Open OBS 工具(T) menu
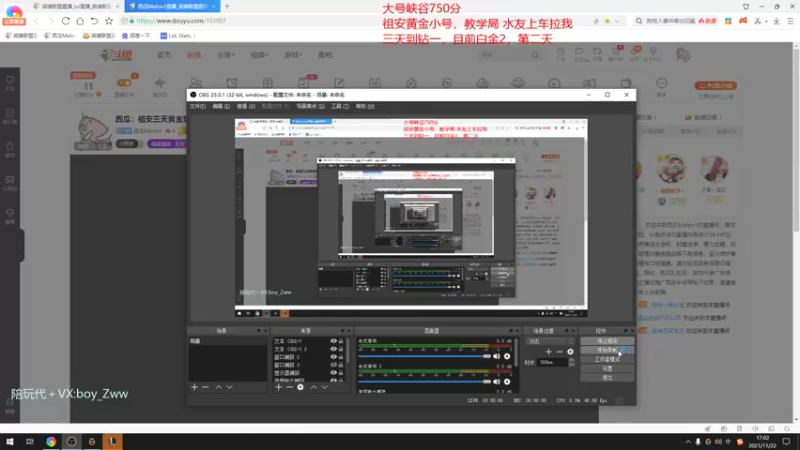800x450 pixels. pyautogui.click(x=340, y=106)
